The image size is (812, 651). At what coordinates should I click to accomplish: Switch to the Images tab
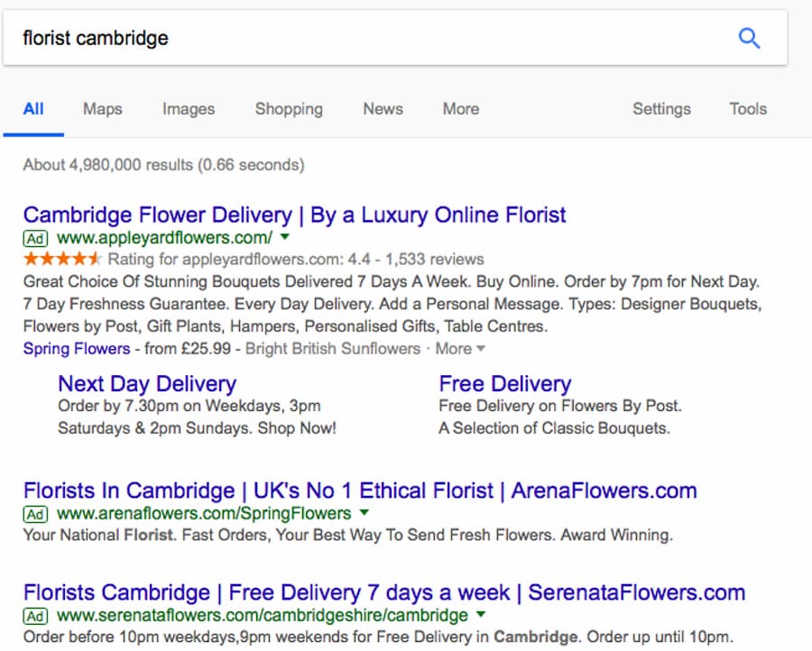[189, 109]
